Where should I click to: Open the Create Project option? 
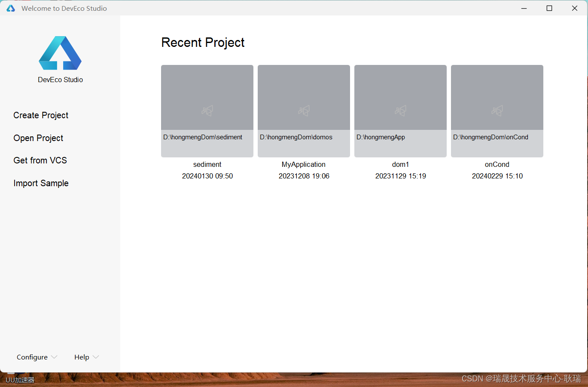pos(41,115)
